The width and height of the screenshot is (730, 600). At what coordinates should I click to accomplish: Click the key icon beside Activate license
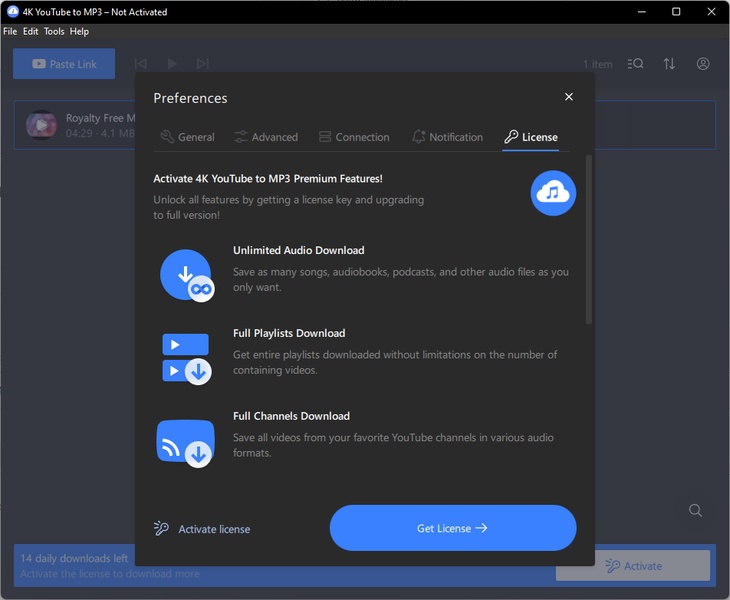click(x=161, y=528)
